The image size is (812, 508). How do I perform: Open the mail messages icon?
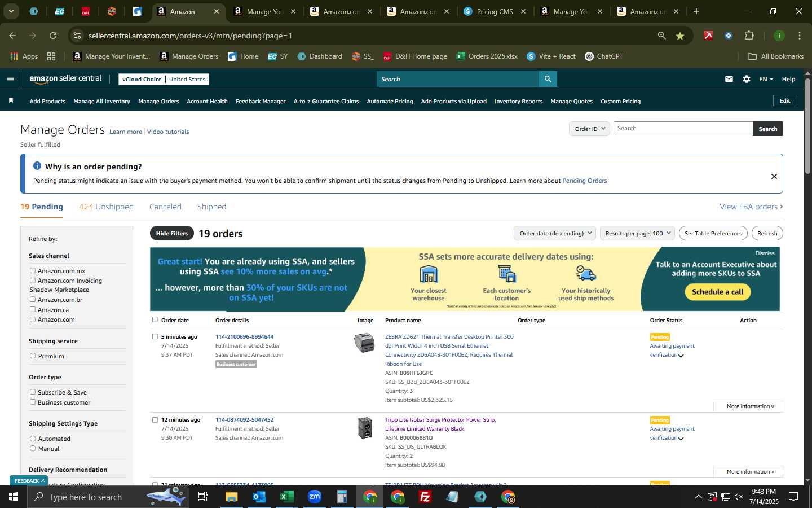coord(729,79)
